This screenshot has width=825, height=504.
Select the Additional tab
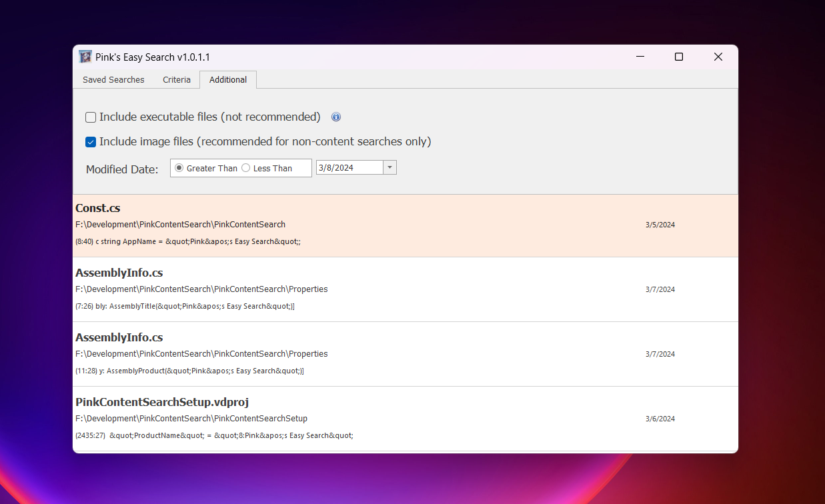[228, 79]
